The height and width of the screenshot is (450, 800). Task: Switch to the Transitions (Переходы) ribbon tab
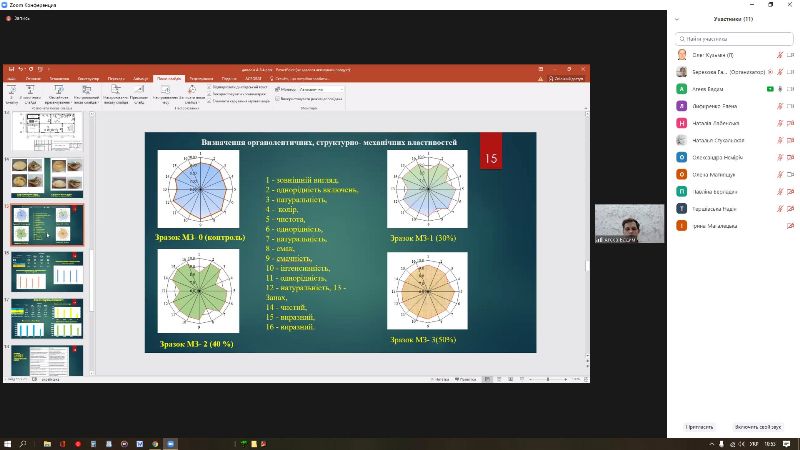[x=116, y=79]
